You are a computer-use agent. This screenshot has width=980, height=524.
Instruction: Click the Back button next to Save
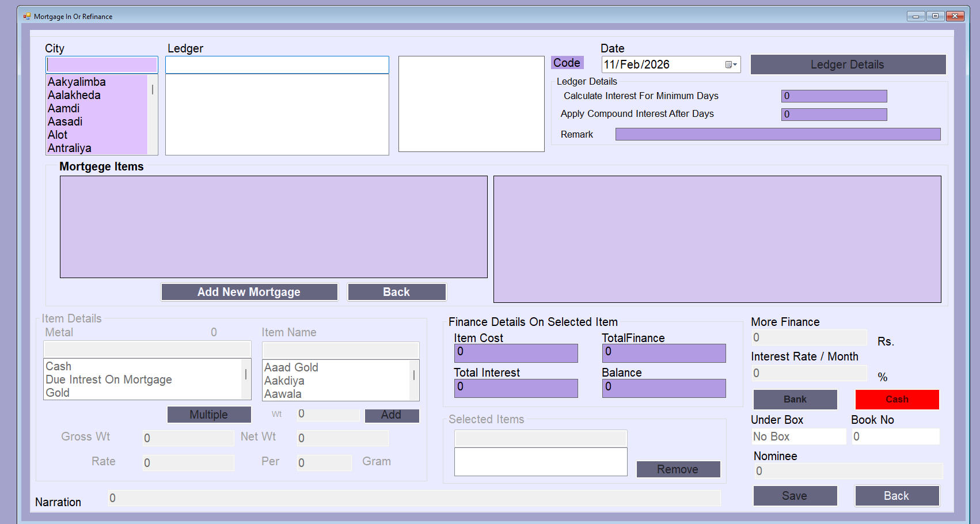pyautogui.click(x=897, y=496)
